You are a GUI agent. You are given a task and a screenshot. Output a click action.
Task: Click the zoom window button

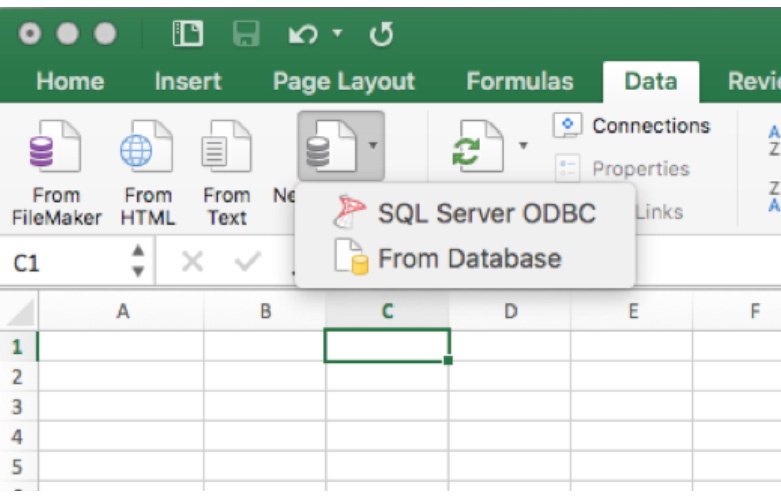click(105, 34)
